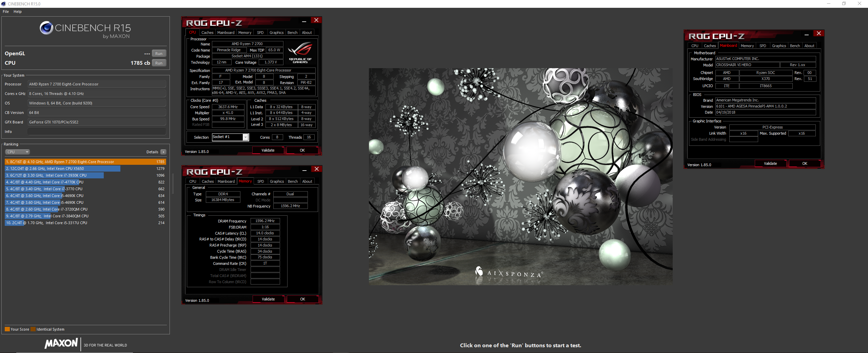Close the Memory CPU-Z window
Screen dimensions: 868x353
[x=317, y=169]
